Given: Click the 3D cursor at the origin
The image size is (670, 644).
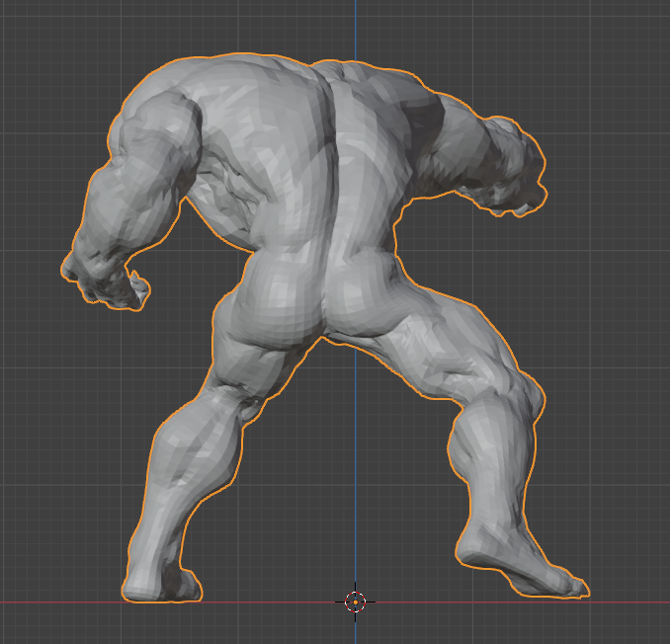Looking at the screenshot, I should click(x=356, y=602).
